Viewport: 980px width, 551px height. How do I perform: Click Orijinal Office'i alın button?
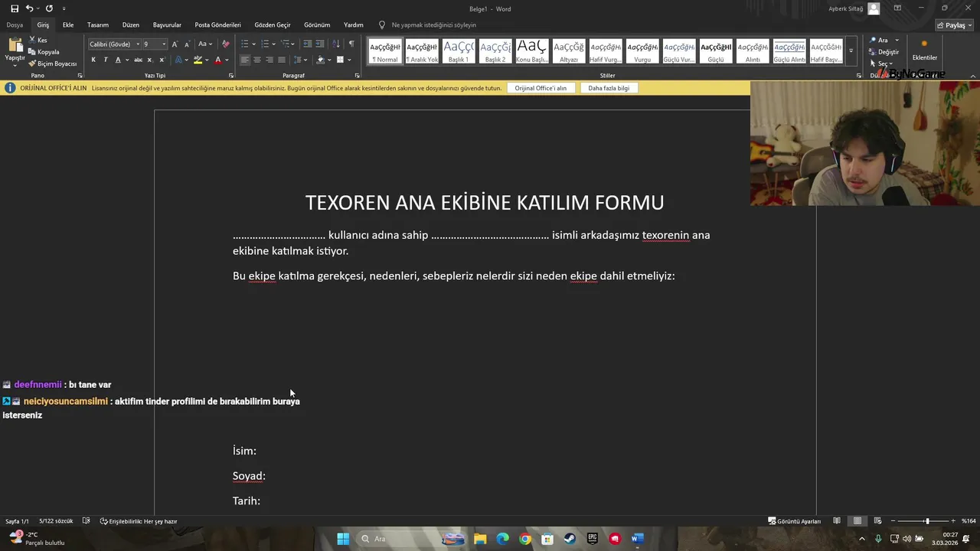pos(541,88)
